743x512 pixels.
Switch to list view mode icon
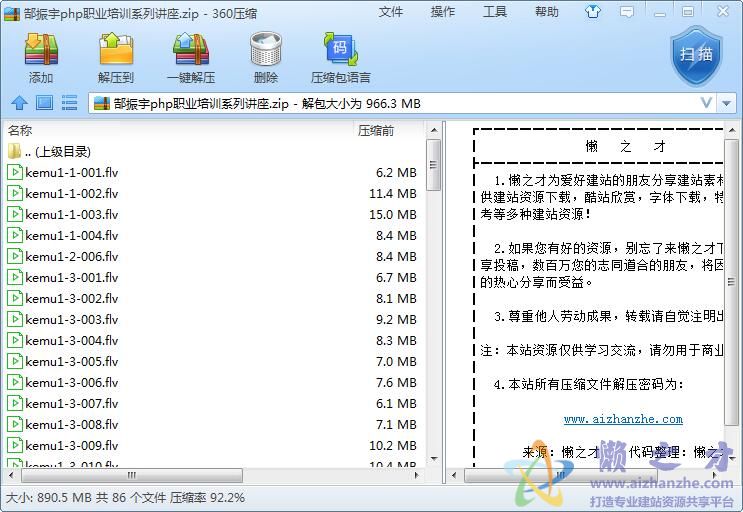click(x=70, y=103)
